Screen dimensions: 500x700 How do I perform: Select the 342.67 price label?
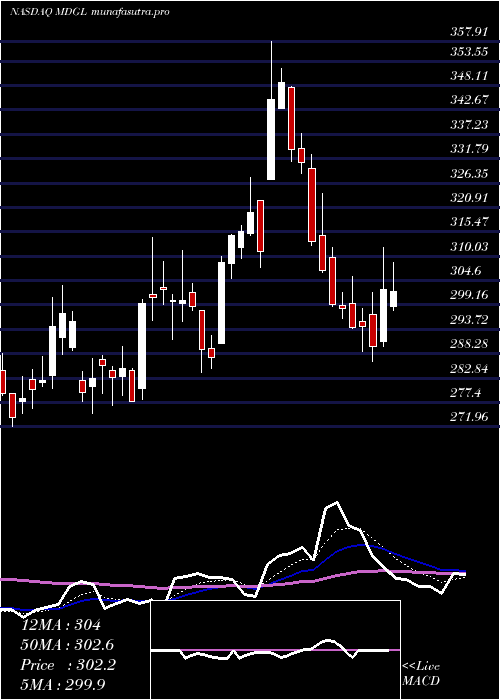pos(469,100)
